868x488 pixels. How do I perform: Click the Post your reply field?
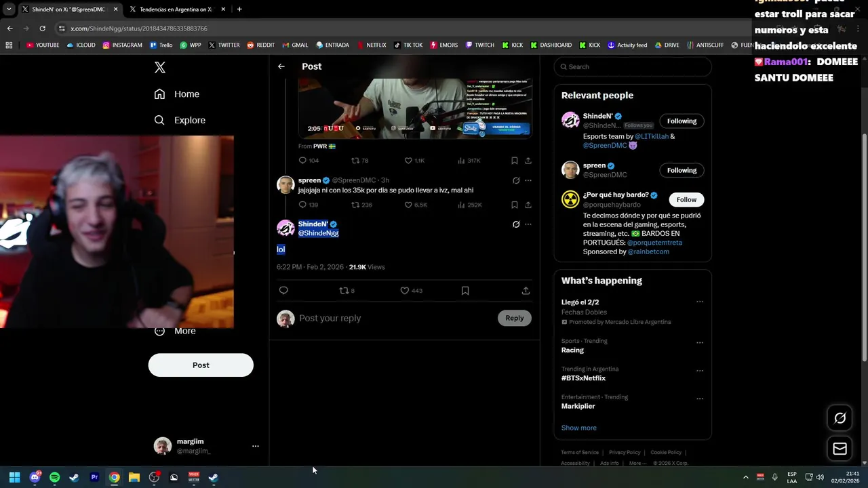click(x=395, y=319)
